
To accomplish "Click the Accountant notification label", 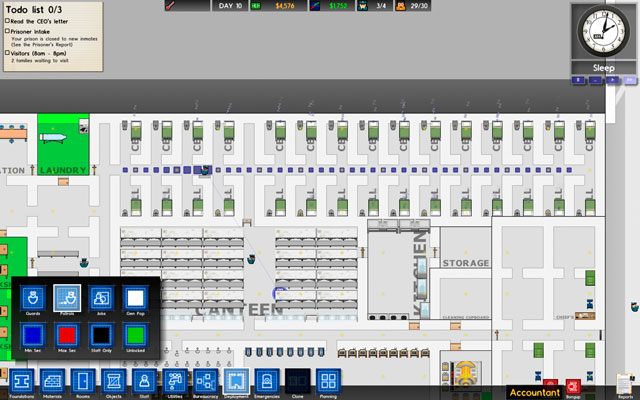I will pos(533,393).
